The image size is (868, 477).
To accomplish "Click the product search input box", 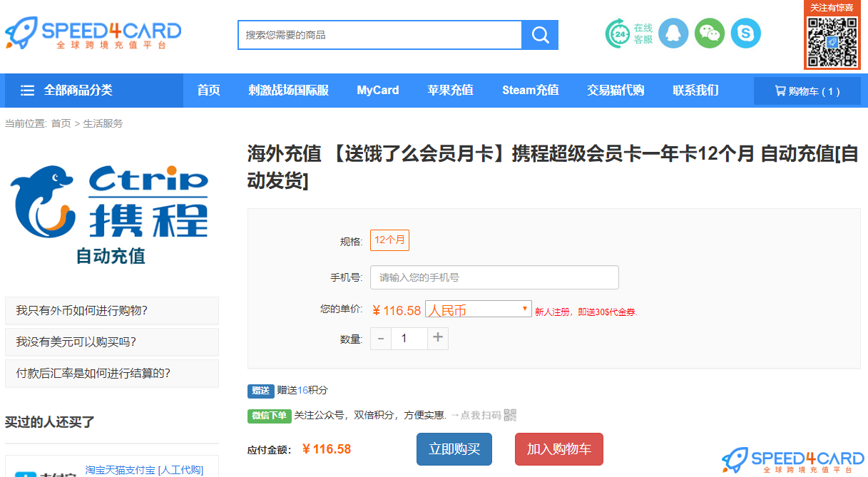I will coord(380,35).
